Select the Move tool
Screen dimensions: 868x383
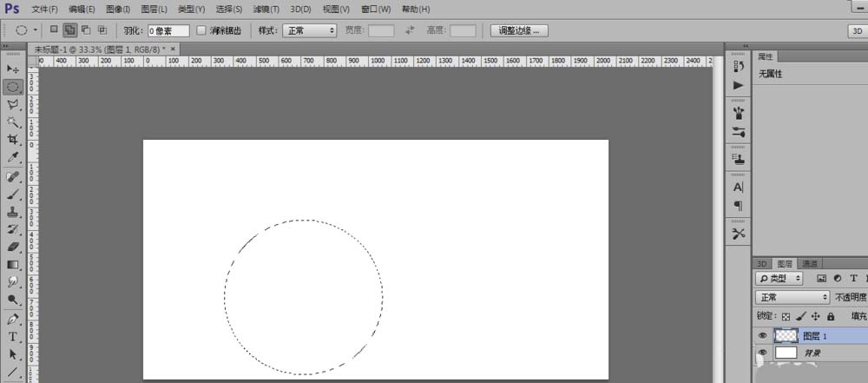[x=13, y=69]
